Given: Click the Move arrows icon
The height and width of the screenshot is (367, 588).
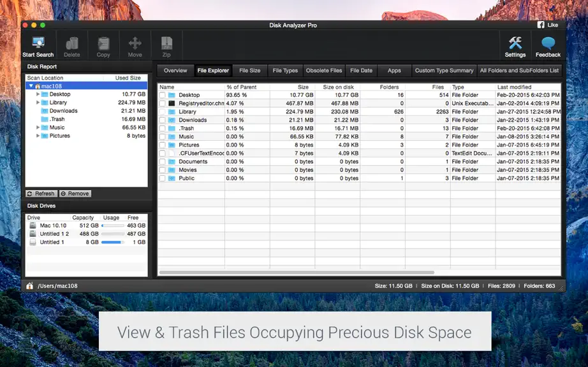Looking at the screenshot, I should (135, 43).
